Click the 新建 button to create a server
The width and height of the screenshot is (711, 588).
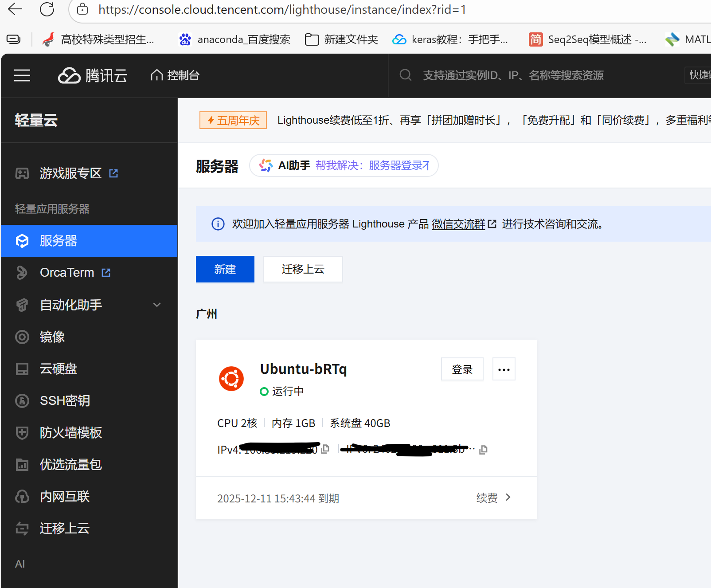(225, 269)
